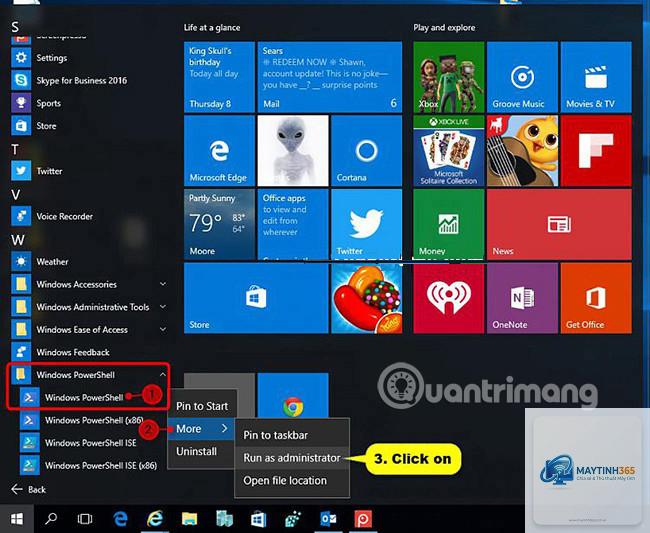Open the large Store tile
The image size is (650, 533).
tap(256, 298)
